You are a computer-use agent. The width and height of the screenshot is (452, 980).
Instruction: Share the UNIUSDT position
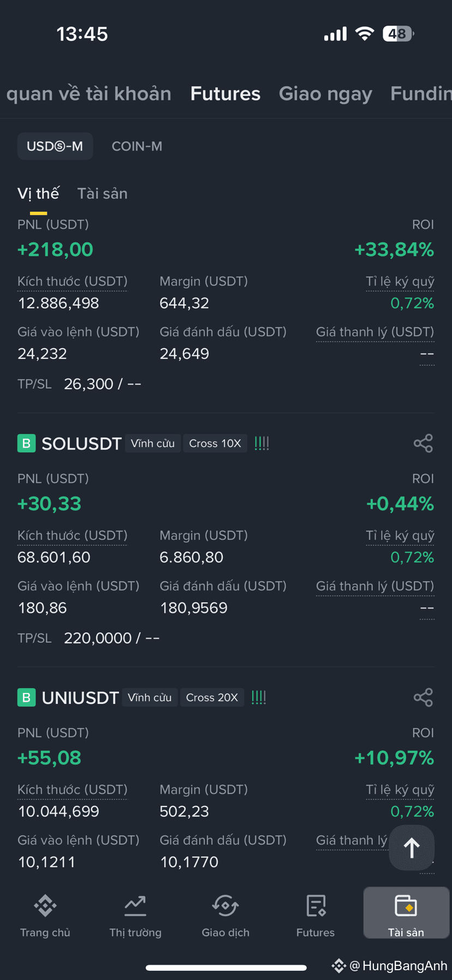423,697
